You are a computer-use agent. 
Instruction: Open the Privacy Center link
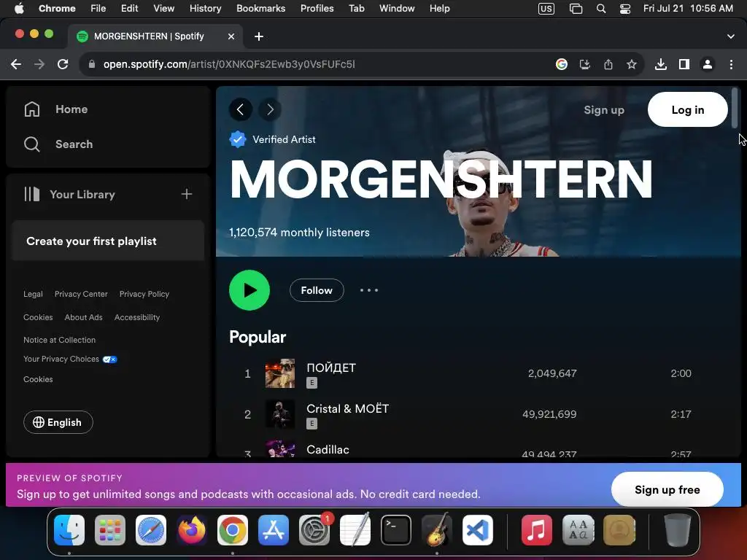click(81, 295)
